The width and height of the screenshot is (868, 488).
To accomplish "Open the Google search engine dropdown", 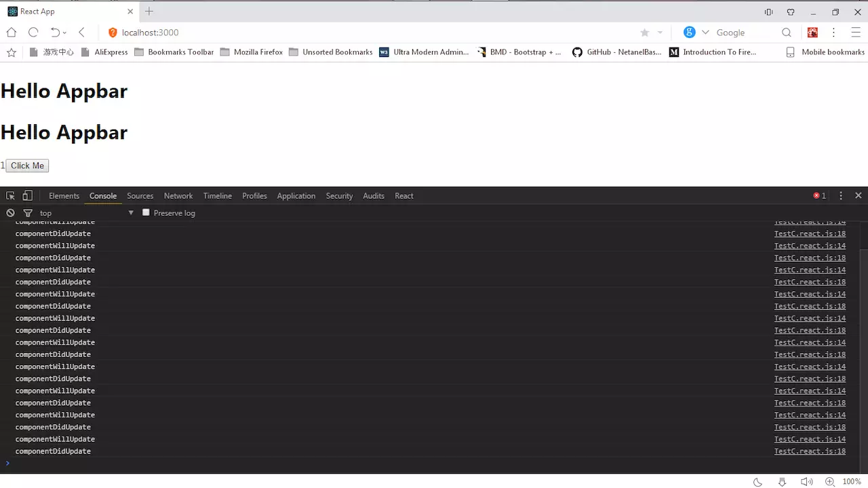I will coord(707,32).
